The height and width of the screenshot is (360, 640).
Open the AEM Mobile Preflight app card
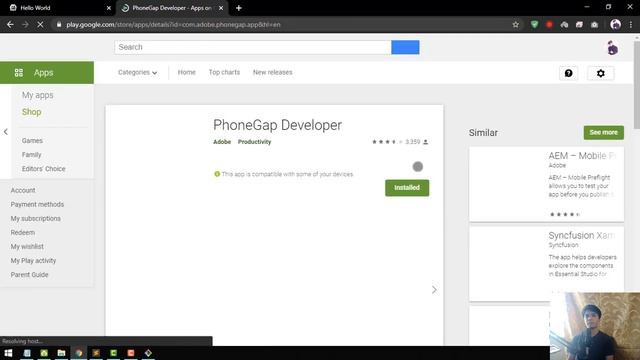pos(546,184)
